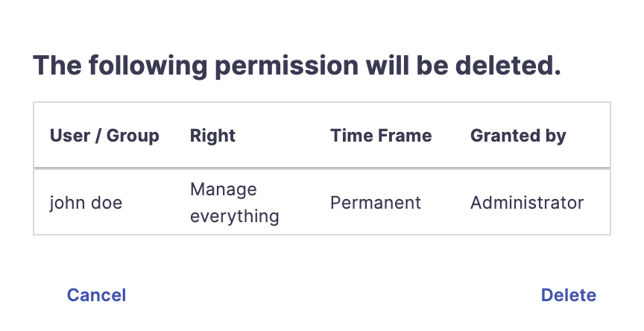
Task: Click the Administrator granted-by cell
Action: [x=527, y=203]
